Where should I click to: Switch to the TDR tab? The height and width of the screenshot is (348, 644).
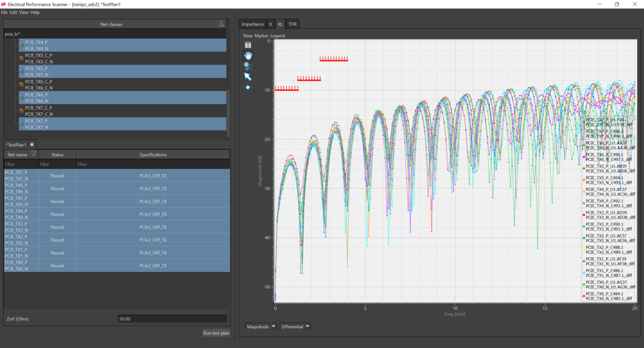point(292,24)
